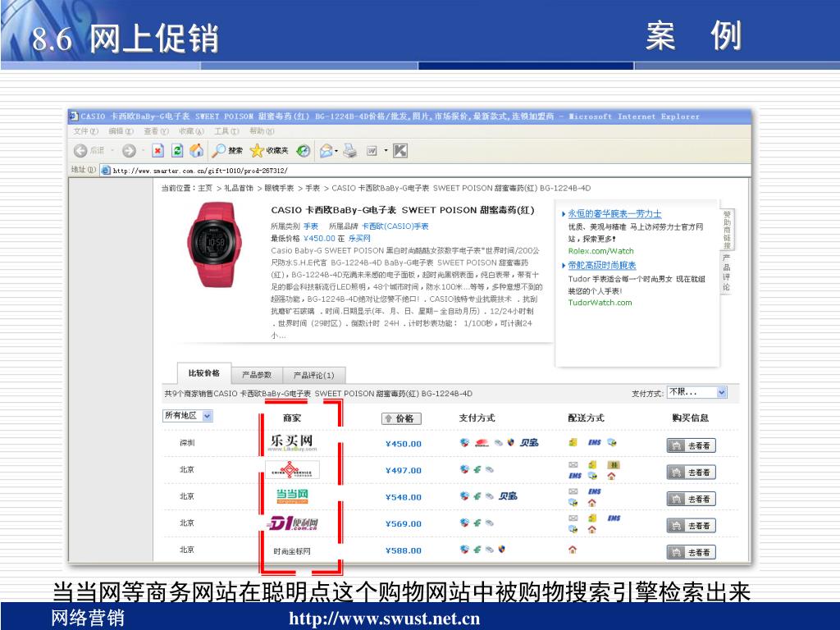Click the K toolbar icon

(400, 151)
